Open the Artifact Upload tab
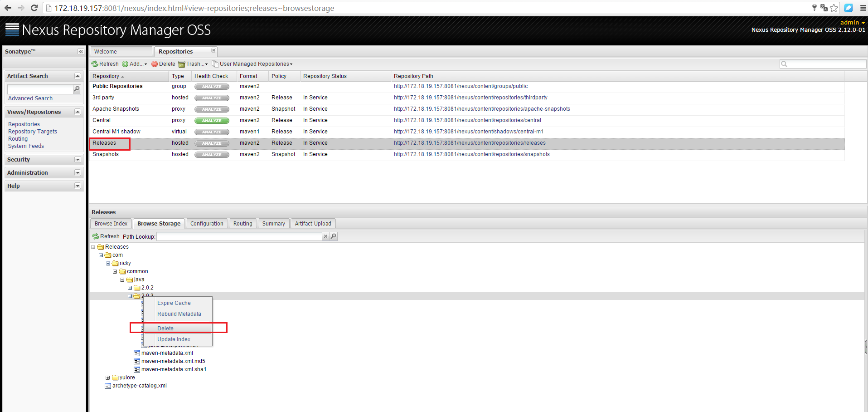The image size is (868, 412). tap(313, 224)
